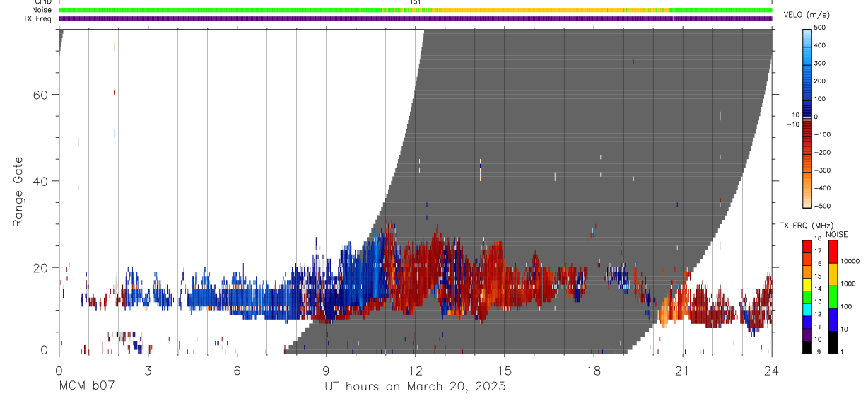The height and width of the screenshot is (401, 868).
Task: Click the 'VELO (m/s)' colorbar title
Action: pos(808,15)
